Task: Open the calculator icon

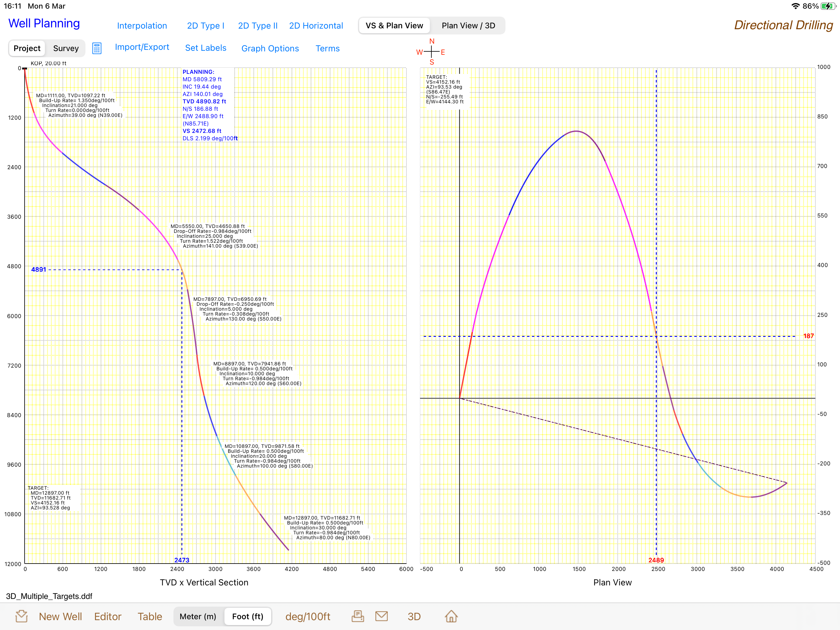Action: click(x=97, y=48)
